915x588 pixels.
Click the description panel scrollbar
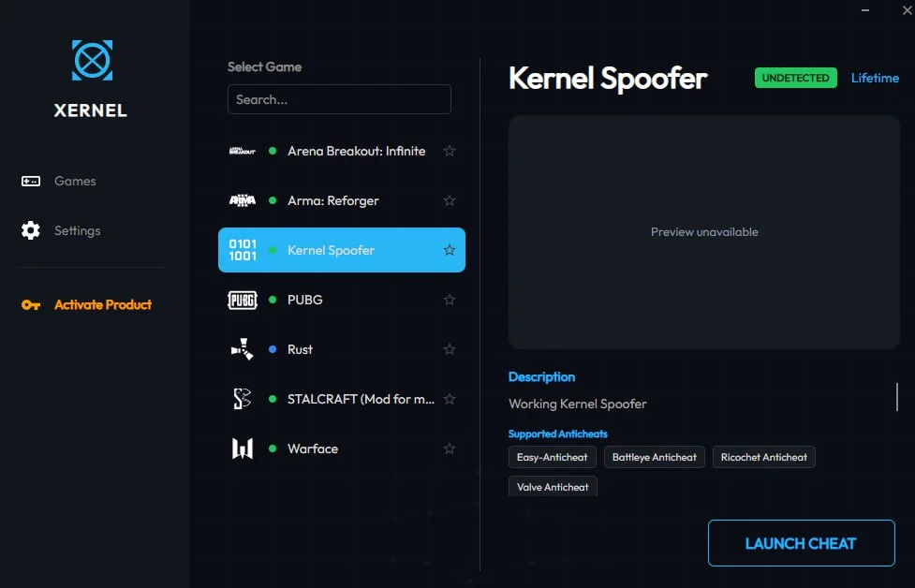coord(896,396)
